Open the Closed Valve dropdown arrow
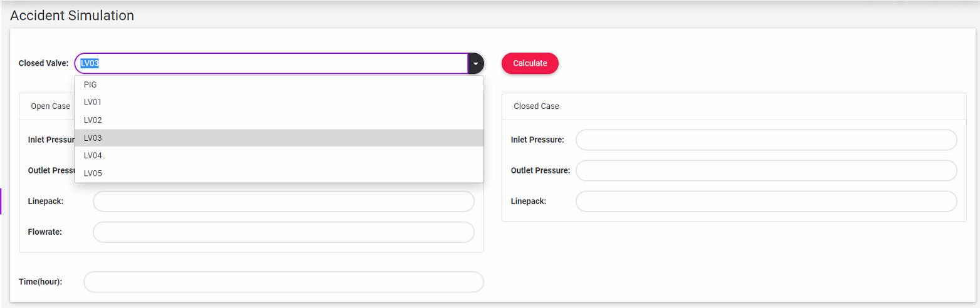980x308 pixels. coord(476,63)
